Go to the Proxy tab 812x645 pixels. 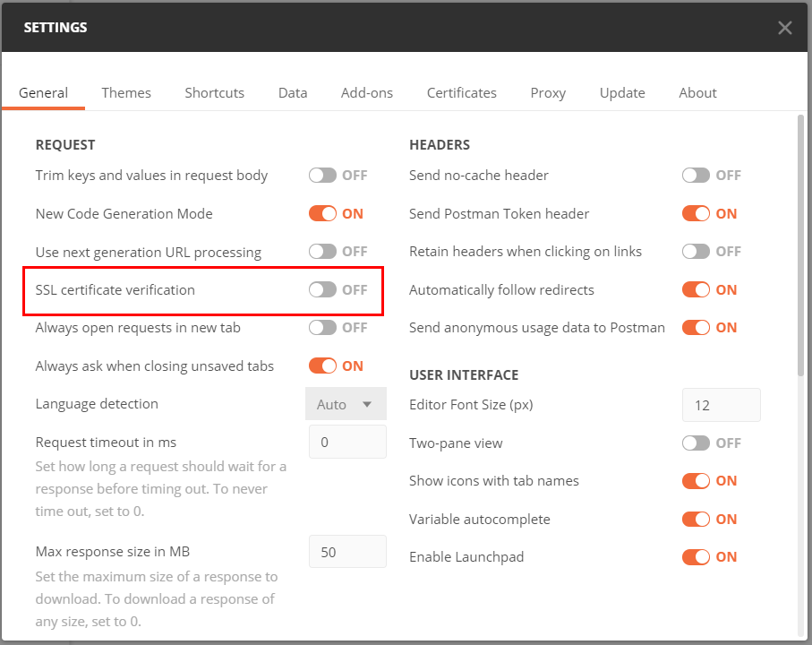click(548, 93)
